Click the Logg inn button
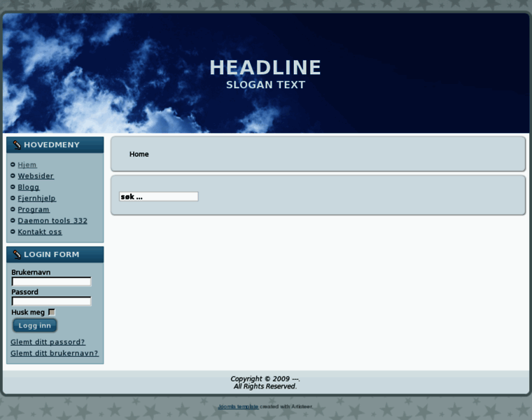This screenshot has height=420, width=532. (34, 325)
